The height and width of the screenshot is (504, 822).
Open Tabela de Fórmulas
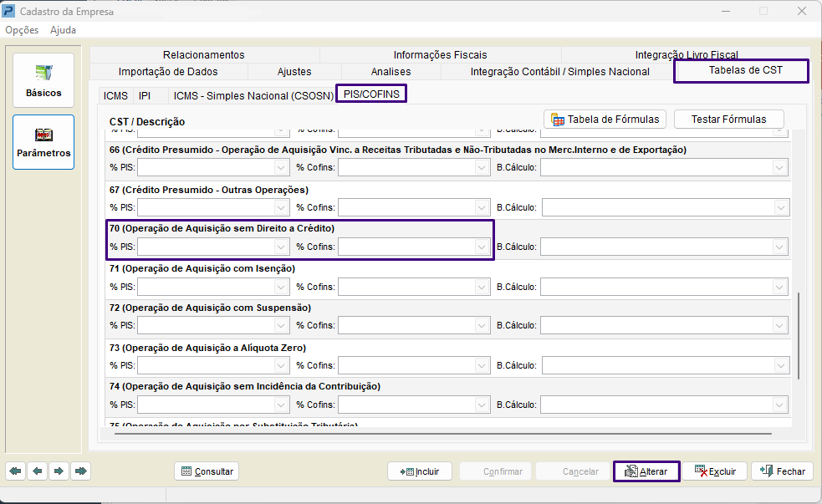click(x=605, y=120)
